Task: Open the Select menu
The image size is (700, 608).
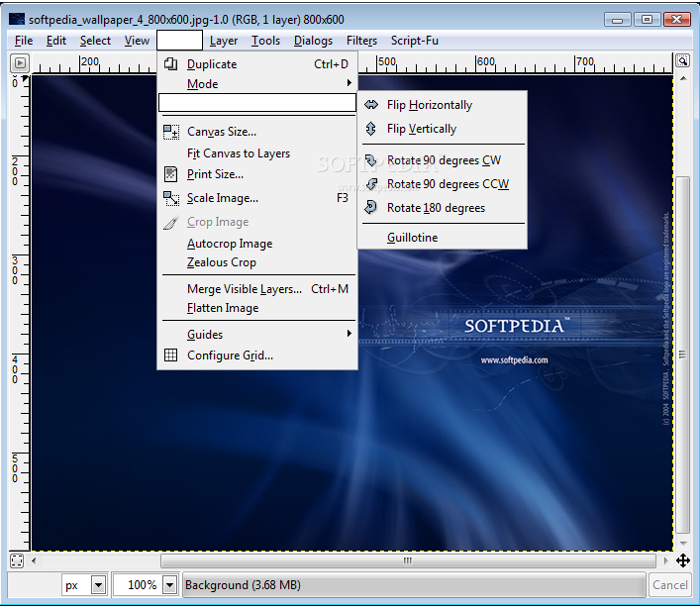Action: click(95, 41)
